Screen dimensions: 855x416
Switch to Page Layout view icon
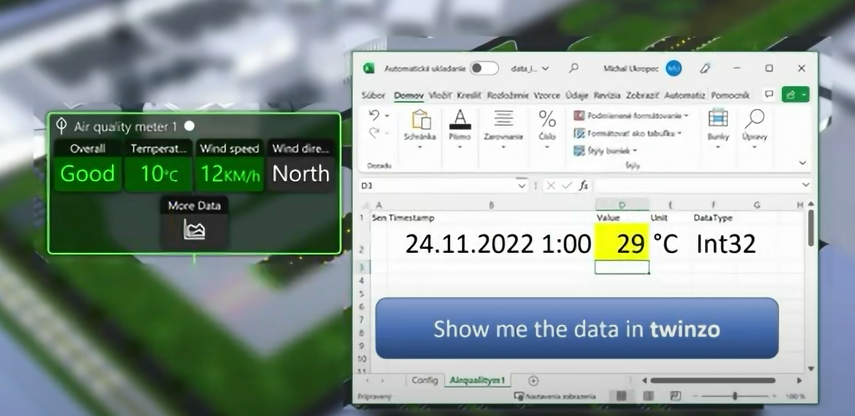click(x=648, y=396)
